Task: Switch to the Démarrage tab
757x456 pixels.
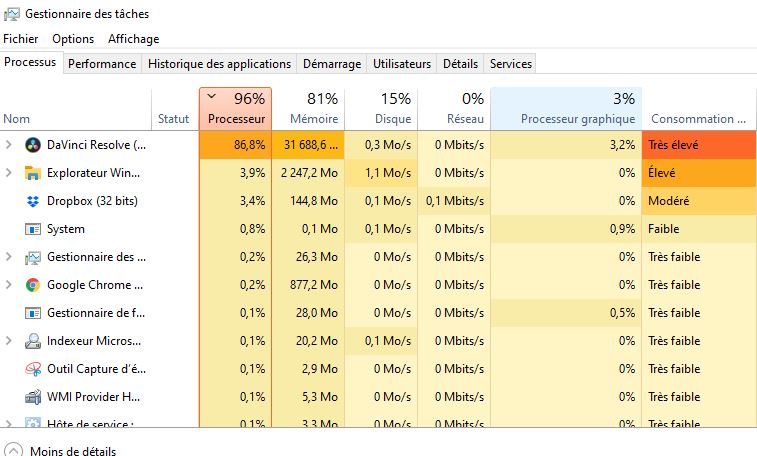Action: [331, 64]
